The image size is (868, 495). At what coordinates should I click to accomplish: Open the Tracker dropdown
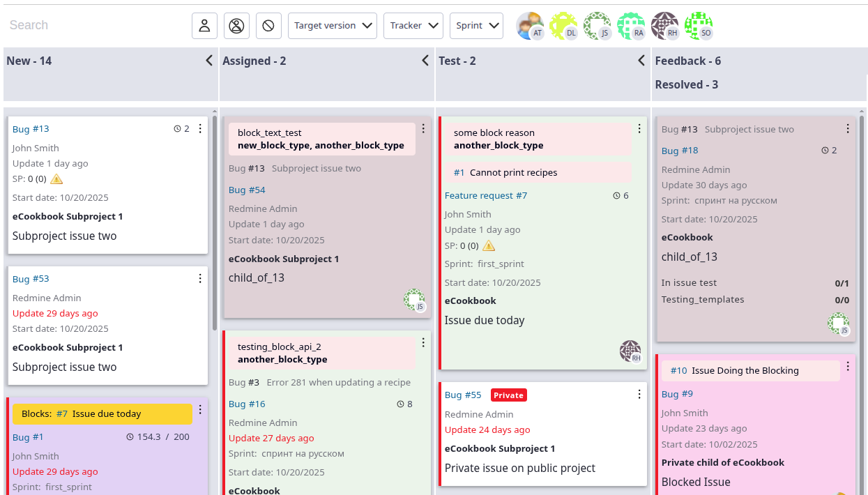point(413,25)
